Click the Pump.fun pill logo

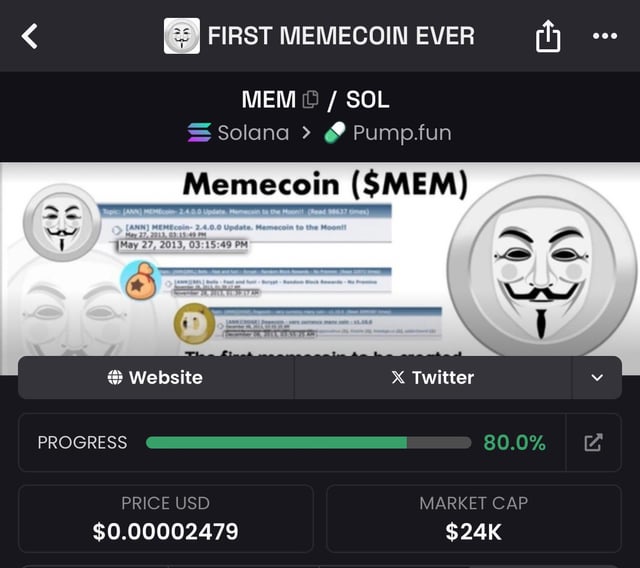click(335, 133)
